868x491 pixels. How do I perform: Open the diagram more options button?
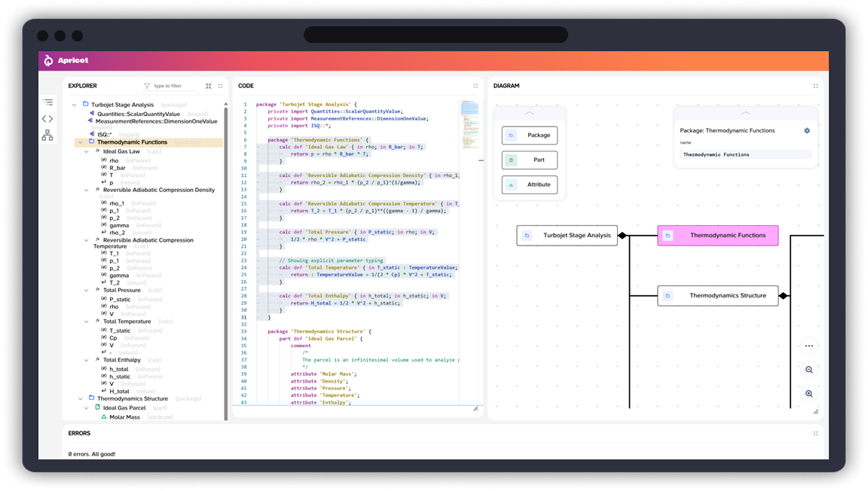pos(808,346)
